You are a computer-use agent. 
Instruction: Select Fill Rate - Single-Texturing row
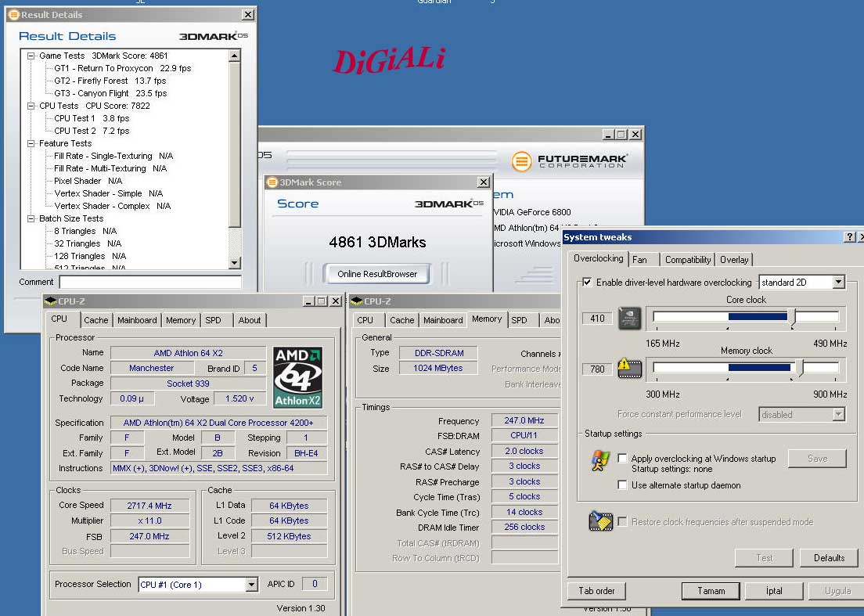coord(113,156)
